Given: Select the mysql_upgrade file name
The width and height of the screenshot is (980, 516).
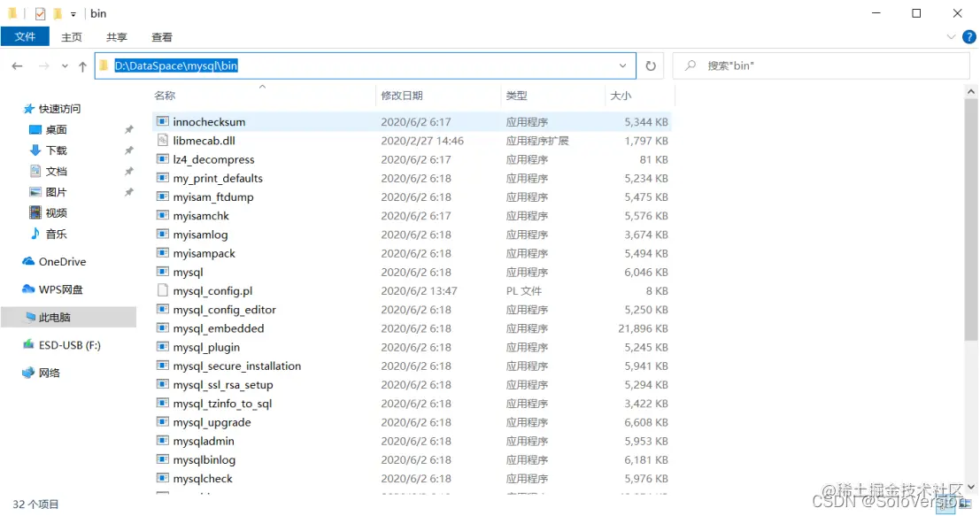Looking at the screenshot, I should coord(212,421).
